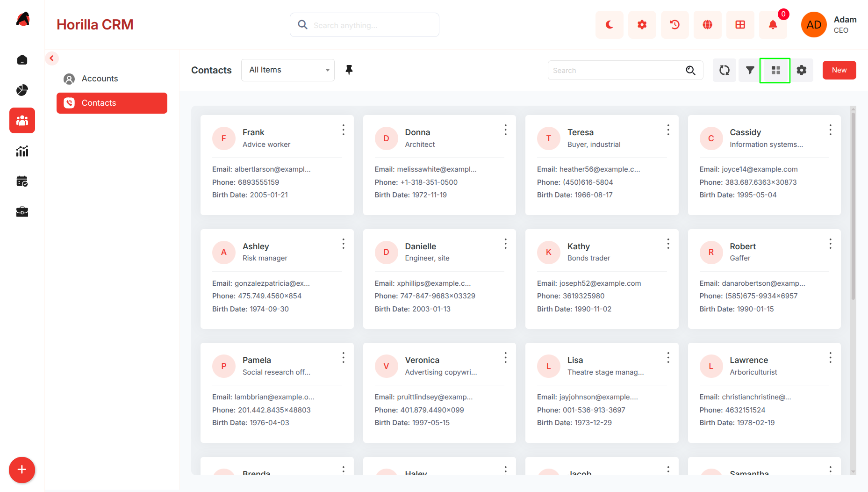Open Veronica card three-dot menu
Viewport: 868px width, 492px height.
(x=505, y=358)
